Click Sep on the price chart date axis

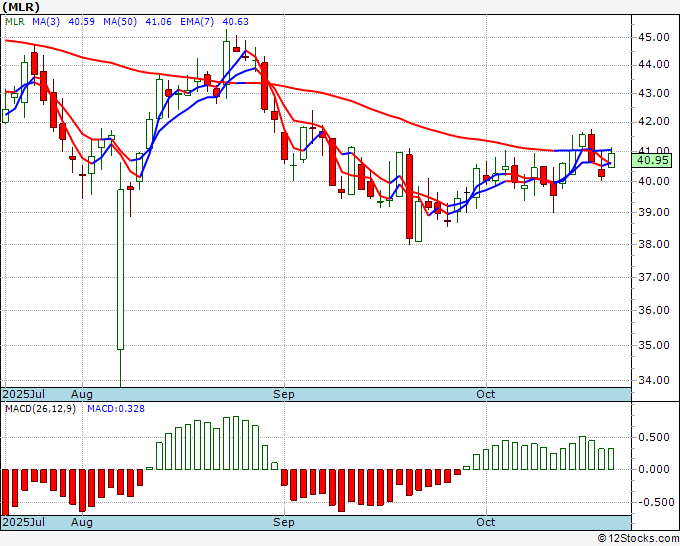284,394
